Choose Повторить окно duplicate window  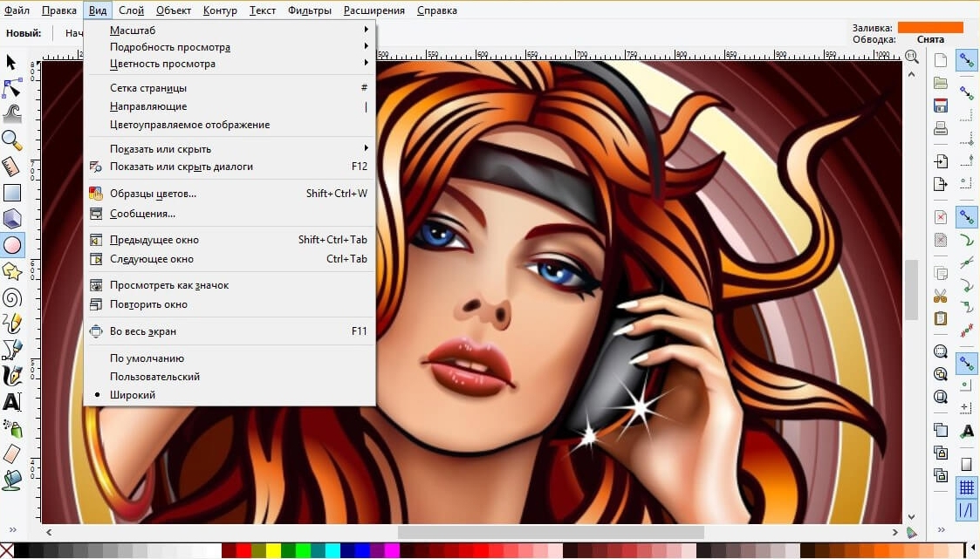pos(230,305)
